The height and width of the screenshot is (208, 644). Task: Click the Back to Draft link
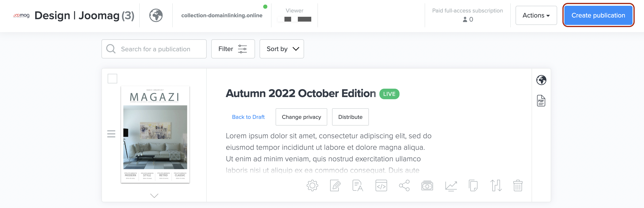[x=248, y=117]
